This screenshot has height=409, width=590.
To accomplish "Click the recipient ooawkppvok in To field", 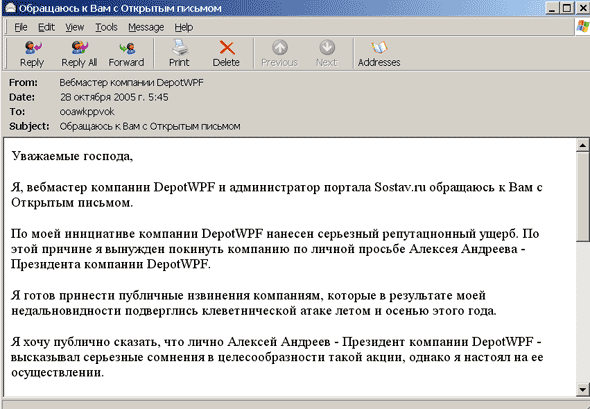I will (87, 112).
